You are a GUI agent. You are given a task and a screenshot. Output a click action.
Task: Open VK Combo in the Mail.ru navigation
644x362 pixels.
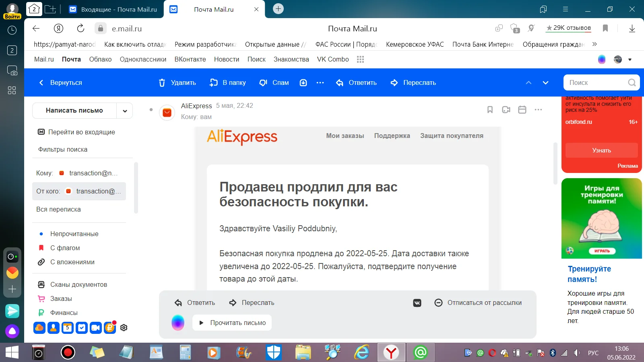pyautogui.click(x=333, y=59)
